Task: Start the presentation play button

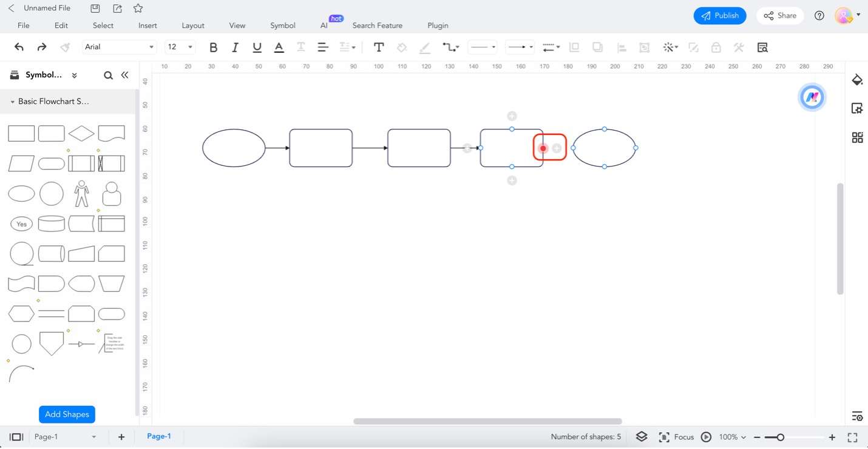Action: [x=707, y=437]
